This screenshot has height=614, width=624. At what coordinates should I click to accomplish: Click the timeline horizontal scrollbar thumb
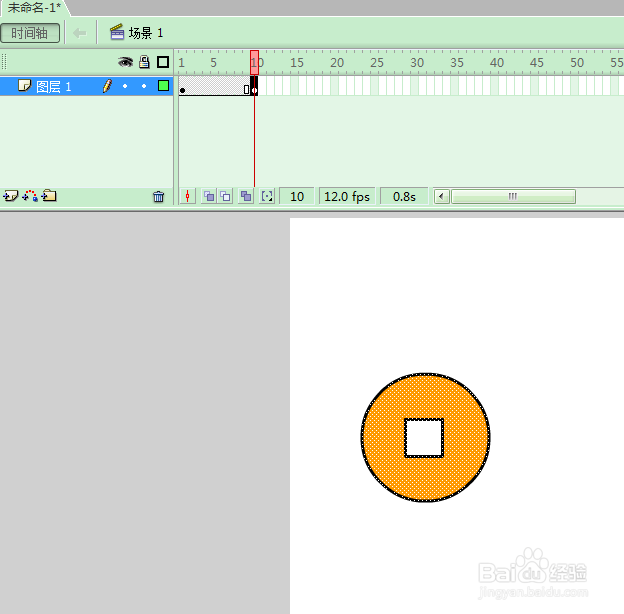click(x=513, y=196)
